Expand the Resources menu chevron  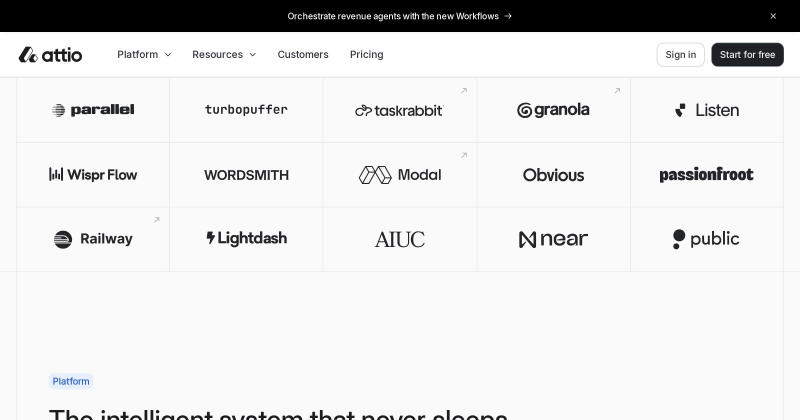253,55
